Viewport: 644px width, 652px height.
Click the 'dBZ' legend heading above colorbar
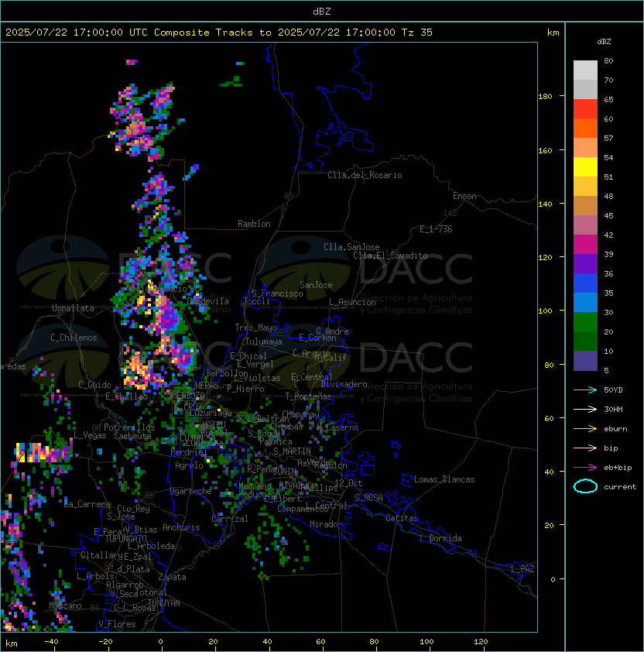click(604, 42)
